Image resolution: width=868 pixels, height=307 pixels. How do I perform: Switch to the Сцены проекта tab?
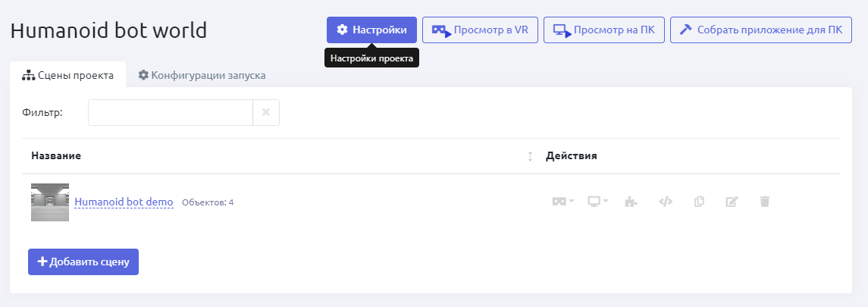(68, 75)
